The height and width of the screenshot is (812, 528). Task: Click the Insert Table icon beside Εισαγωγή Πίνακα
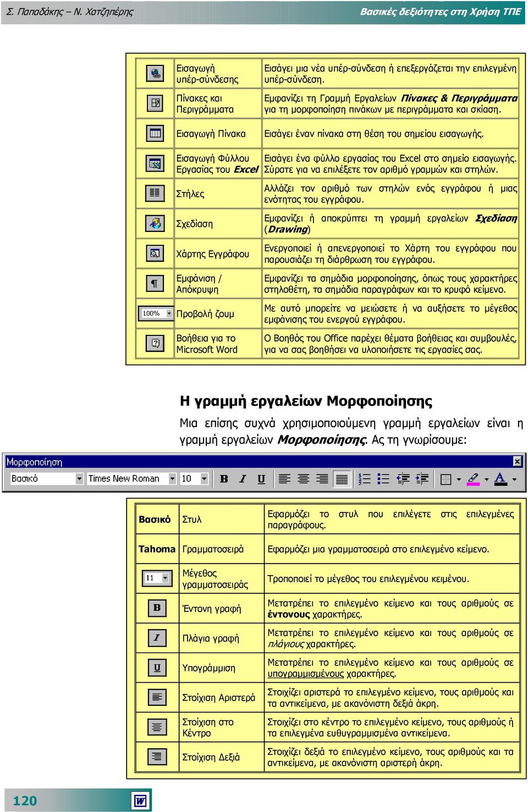[156, 133]
